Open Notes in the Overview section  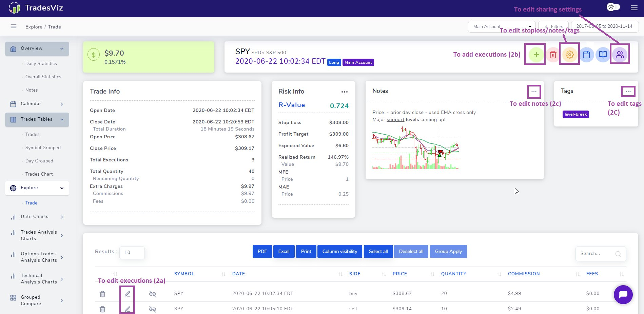pos(32,90)
